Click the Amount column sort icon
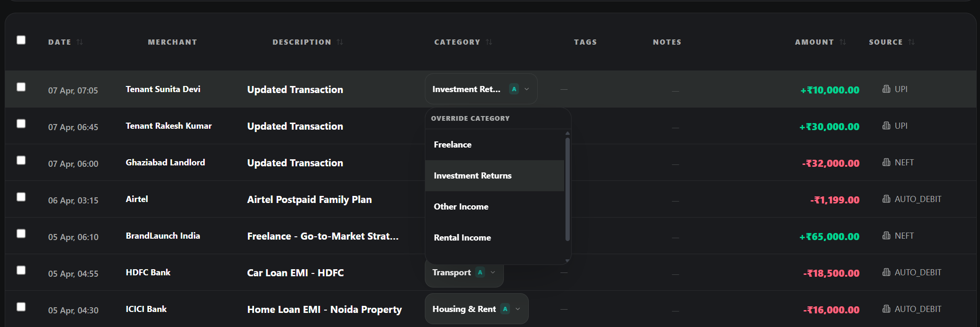The width and height of the screenshot is (980, 327). click(843, 42)
